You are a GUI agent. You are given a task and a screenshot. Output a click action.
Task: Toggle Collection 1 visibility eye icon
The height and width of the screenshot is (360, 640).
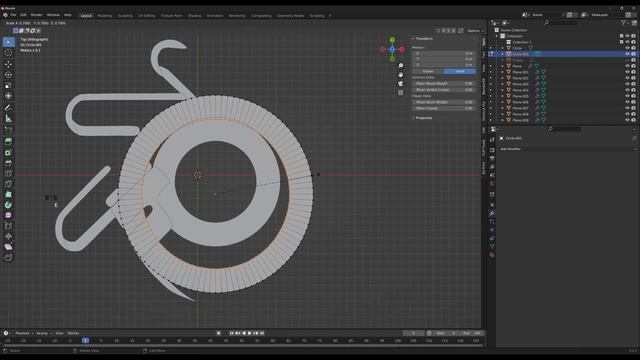click(627, 42)
